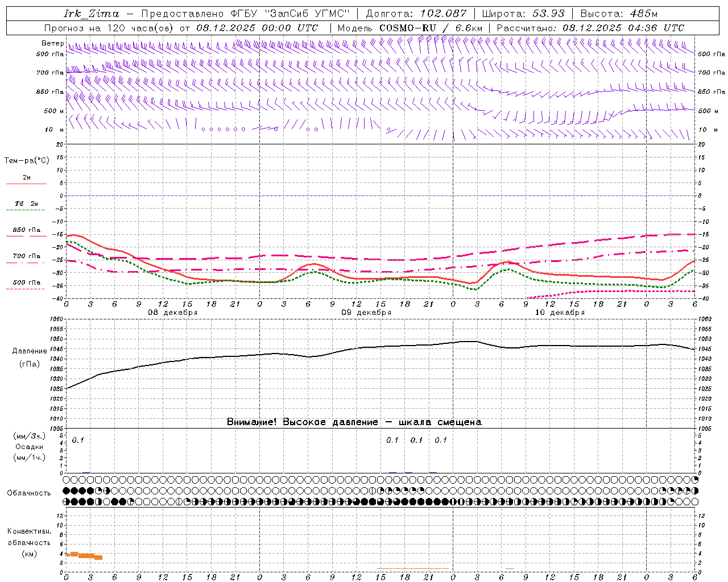This screenshot has height=582, width=728.
Task: Click the Конвективн. convective cloud label
Action: 29,531
